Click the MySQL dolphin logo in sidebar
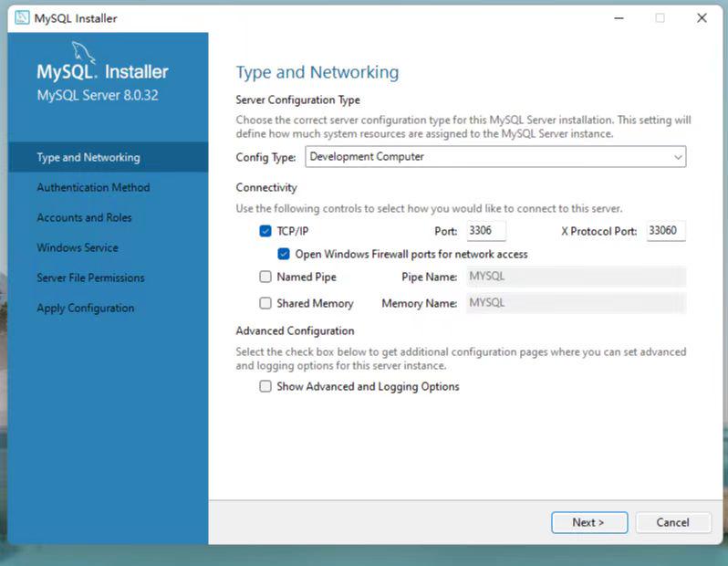 [x=84, y=52]
